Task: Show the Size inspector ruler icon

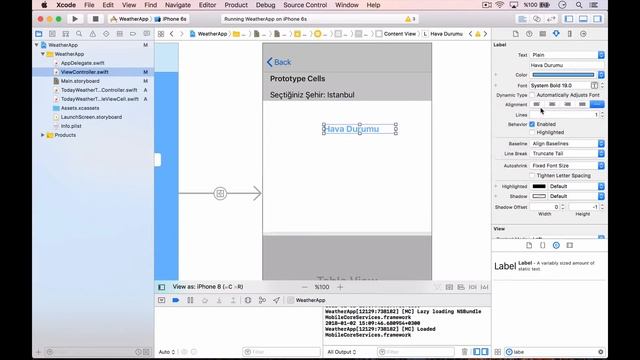Action: 570,34
